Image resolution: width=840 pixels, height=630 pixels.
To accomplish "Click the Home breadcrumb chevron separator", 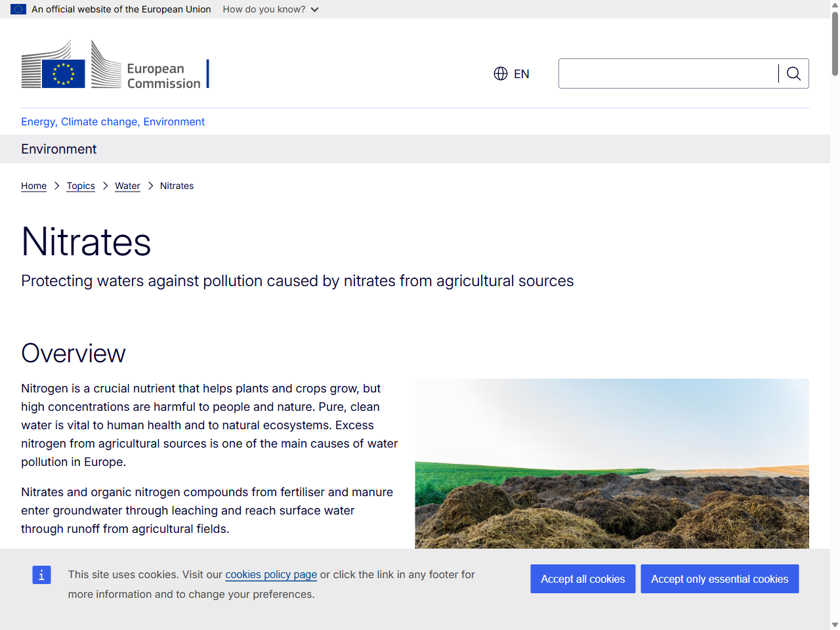I will point(56,186).
